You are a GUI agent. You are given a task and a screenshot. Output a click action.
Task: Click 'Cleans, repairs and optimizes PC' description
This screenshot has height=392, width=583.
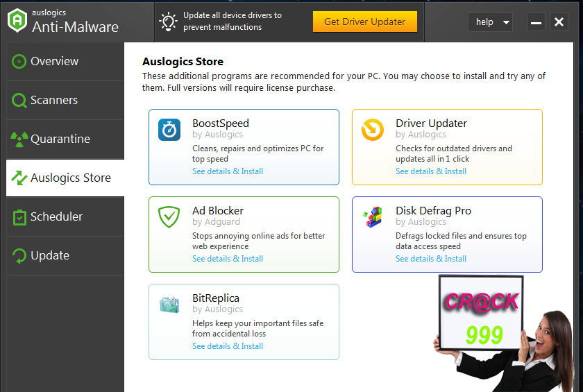[257, 153]
